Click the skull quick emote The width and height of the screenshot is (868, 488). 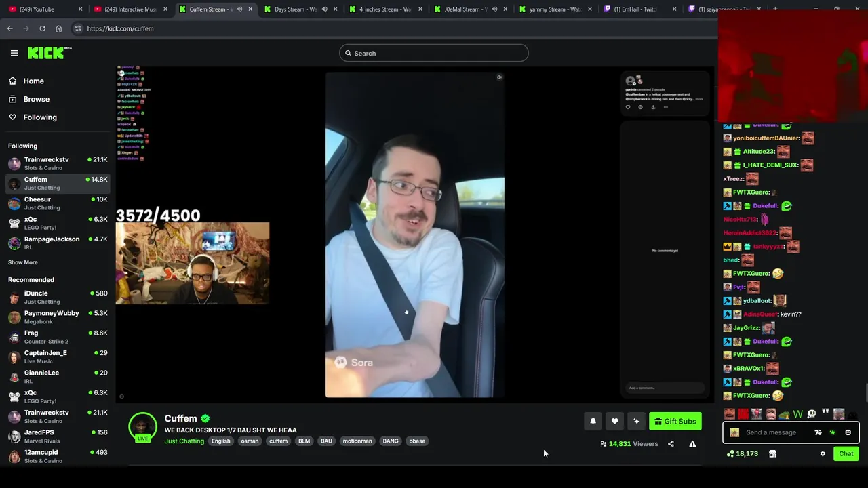pos(812,414)
